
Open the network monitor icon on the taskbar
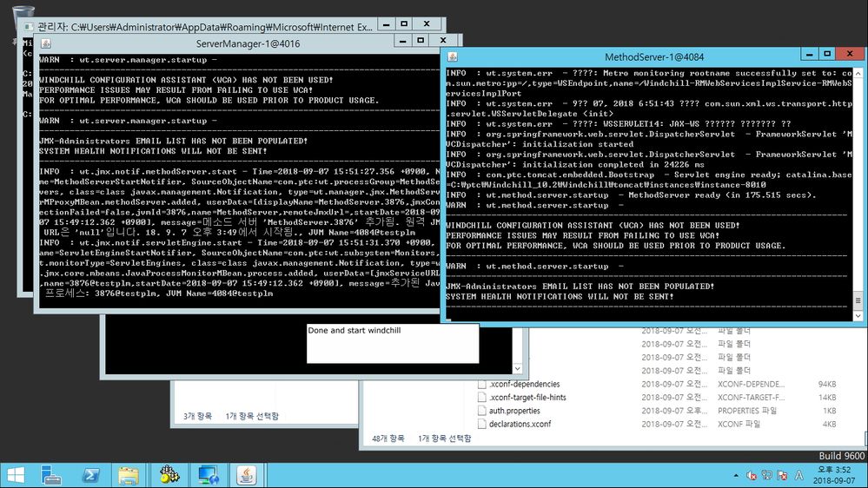point(209,475)
